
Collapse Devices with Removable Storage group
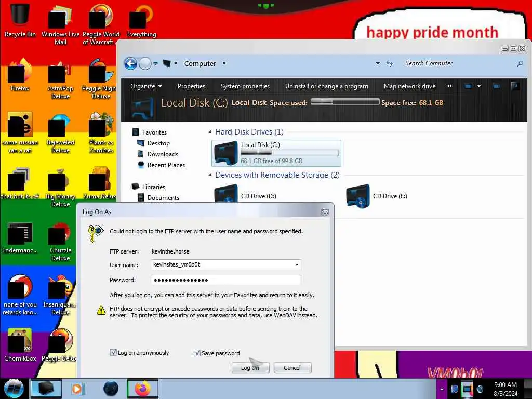click(x=210, y=175)
